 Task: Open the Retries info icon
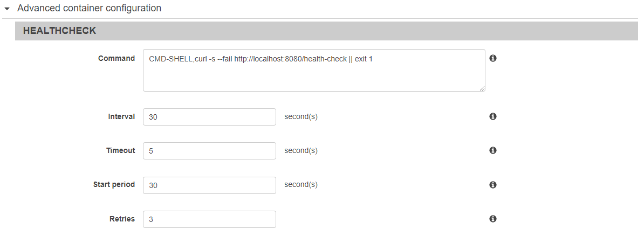(x=494, y=219)
